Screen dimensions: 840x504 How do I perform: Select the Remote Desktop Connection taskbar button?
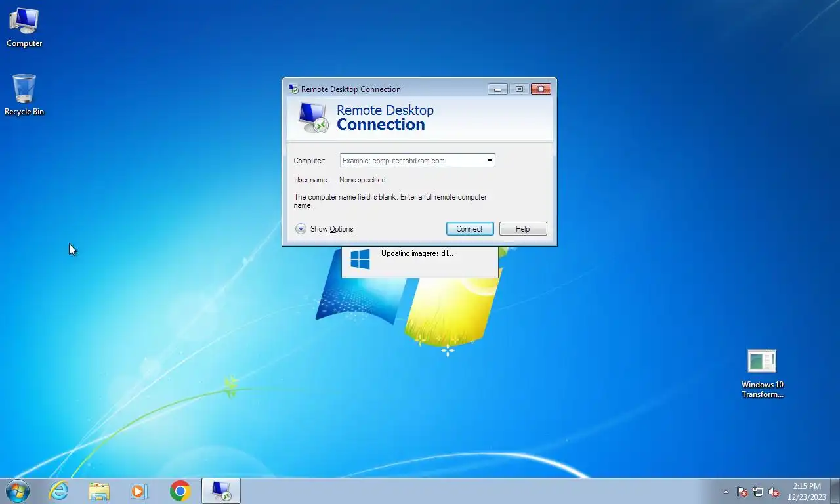click(221, 491)
